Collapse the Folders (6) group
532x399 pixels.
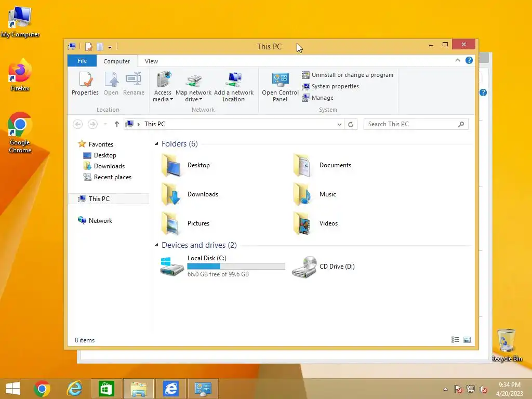pyautogui.click(x=156, y=144)
